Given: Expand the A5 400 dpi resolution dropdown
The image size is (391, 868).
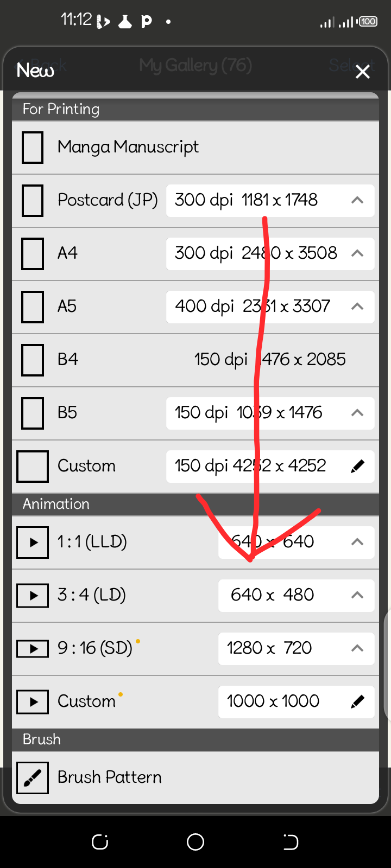Looking at the screenshot, I should [x=357, y=307].
